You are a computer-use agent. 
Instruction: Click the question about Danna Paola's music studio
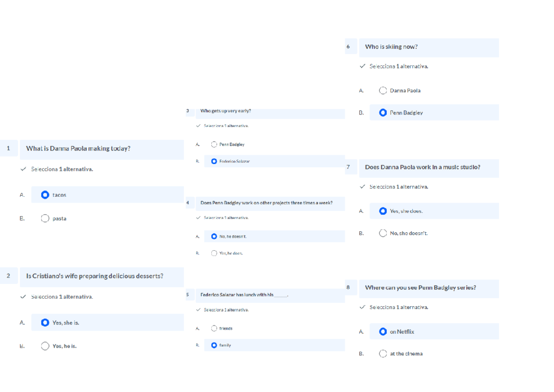click(422, 167)
